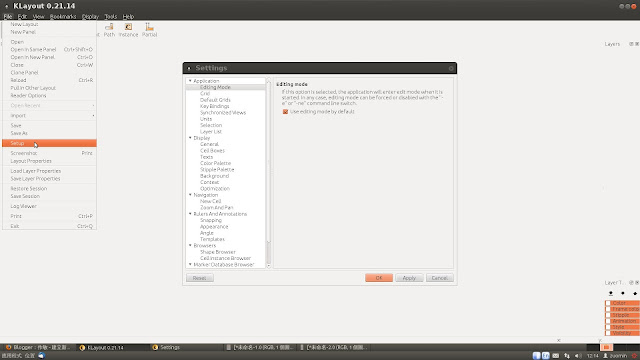Open the View menu

pos(38,17)
